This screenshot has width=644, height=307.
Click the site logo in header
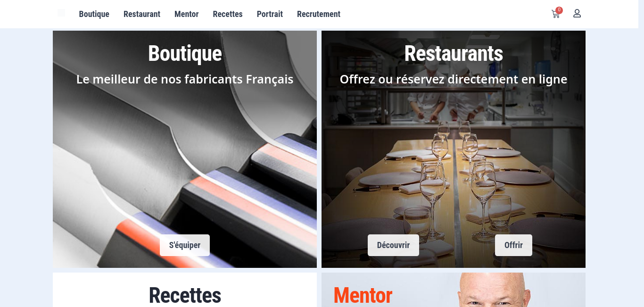[x=61, y=13]
